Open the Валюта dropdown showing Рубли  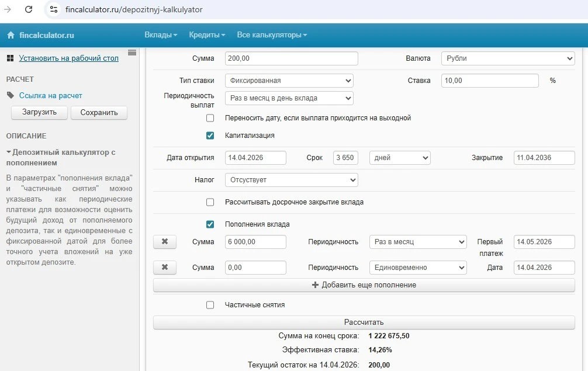(x=507, y=58)
